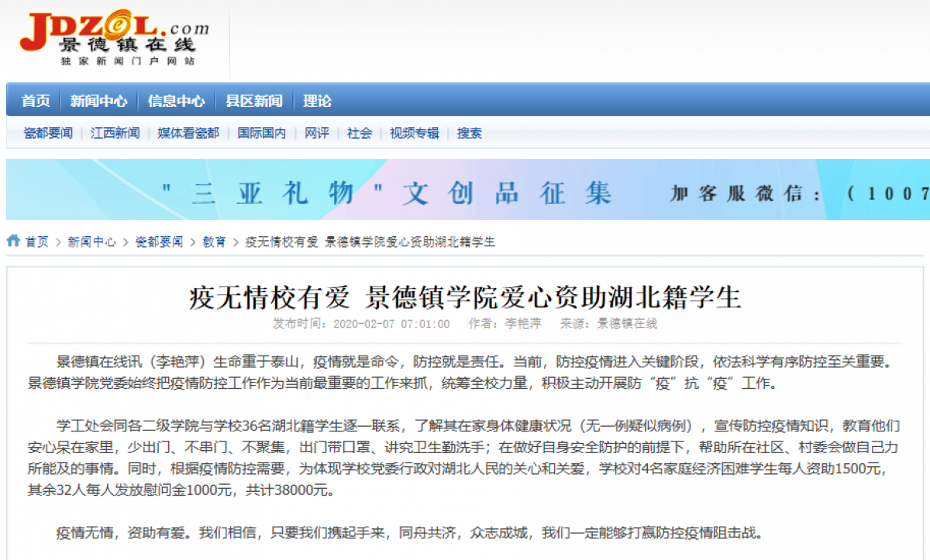
Task: Click the 三亚礼物 文创品征集 banner ad
Action: point(468,190)
